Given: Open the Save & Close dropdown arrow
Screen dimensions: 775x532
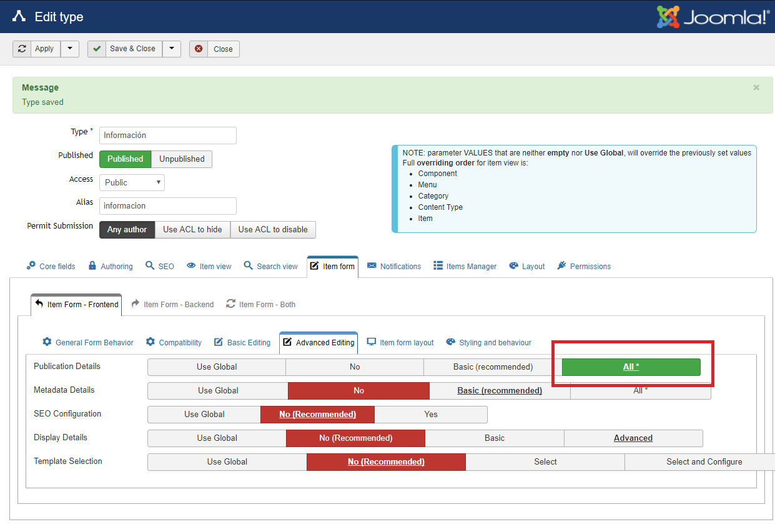Looking at the screenshot, I should coord(172,49).
